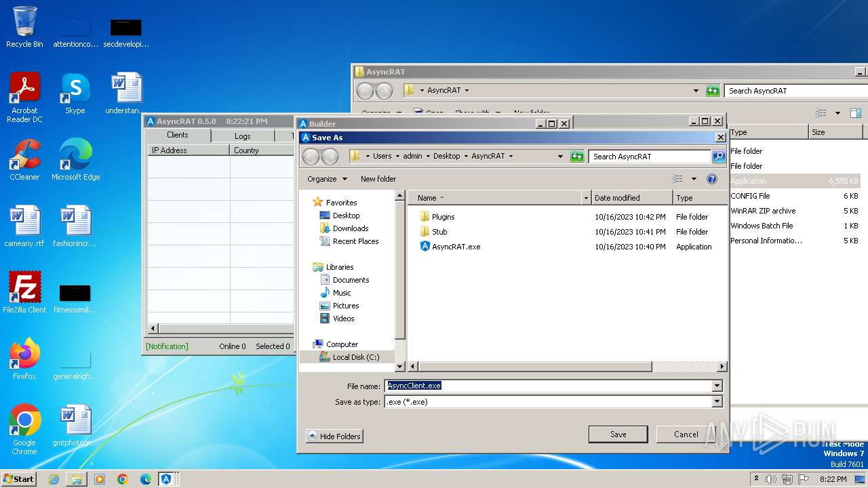
Task: Click the Save button
Action: point(618,434)
